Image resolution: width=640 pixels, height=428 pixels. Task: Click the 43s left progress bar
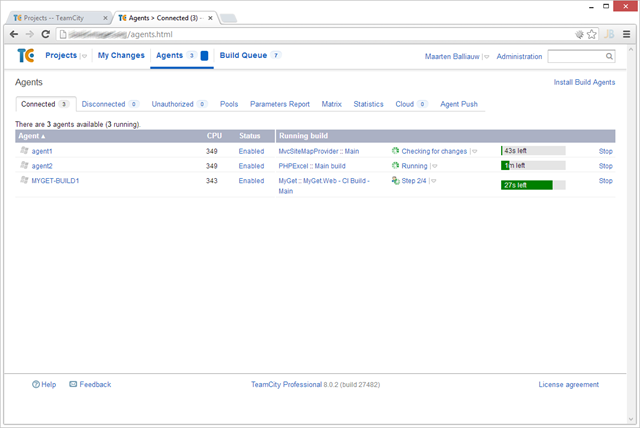533,151
